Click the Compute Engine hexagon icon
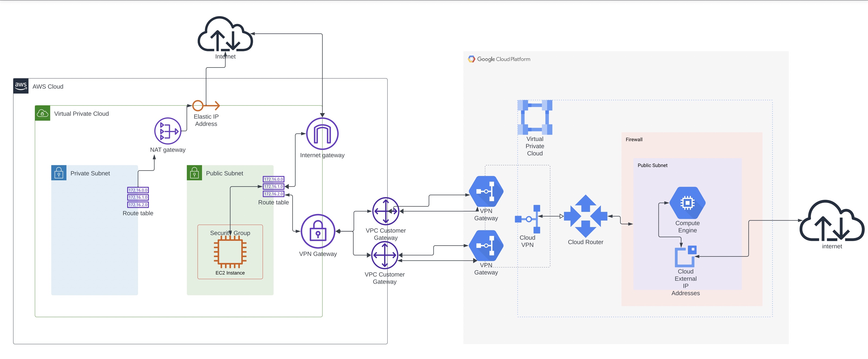This screenshot has width=868, height=359. 687,203
